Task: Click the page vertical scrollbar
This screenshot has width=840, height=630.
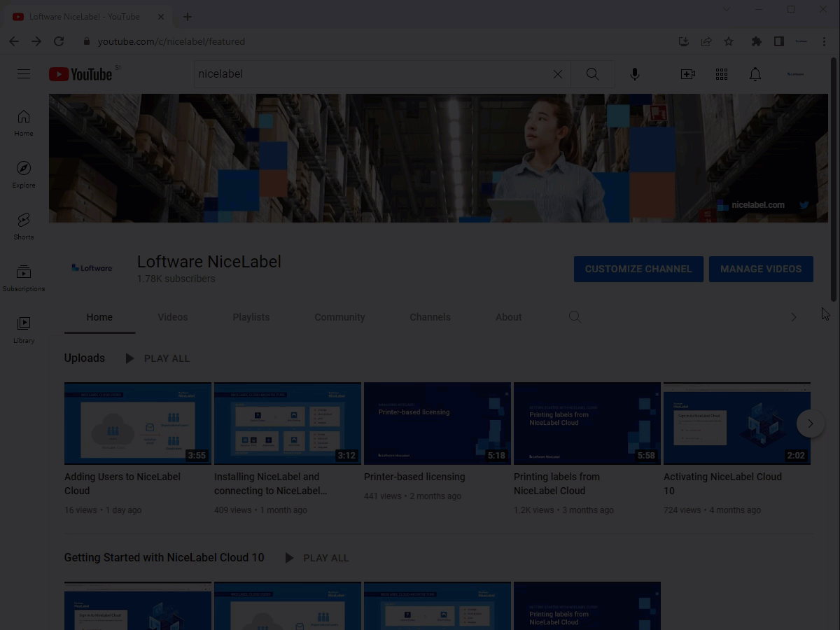Action: (834, 179)
